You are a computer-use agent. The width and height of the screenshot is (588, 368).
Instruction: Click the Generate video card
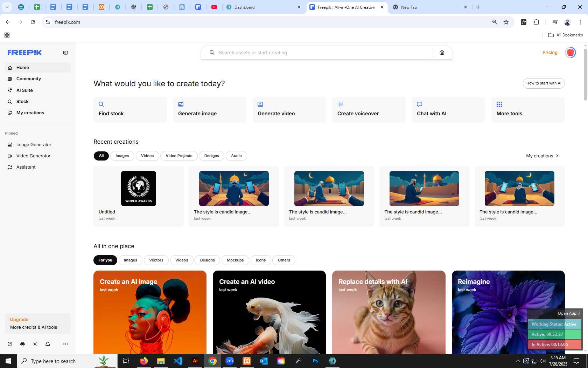[x=289, y=109]
